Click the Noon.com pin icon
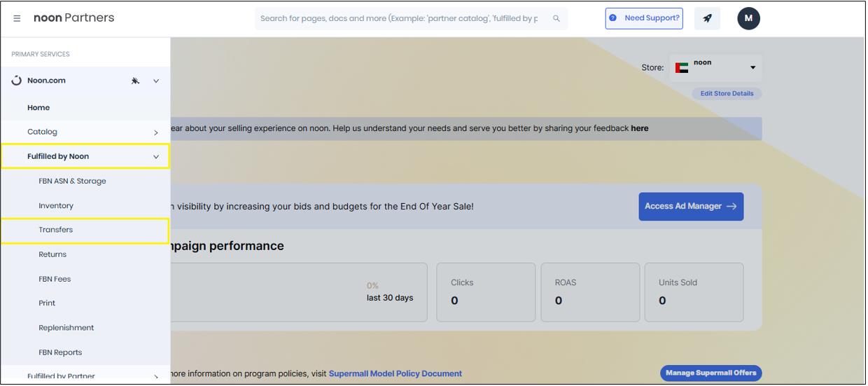The height and width of the screenshot is (386, 868). [x=135, y=81]
